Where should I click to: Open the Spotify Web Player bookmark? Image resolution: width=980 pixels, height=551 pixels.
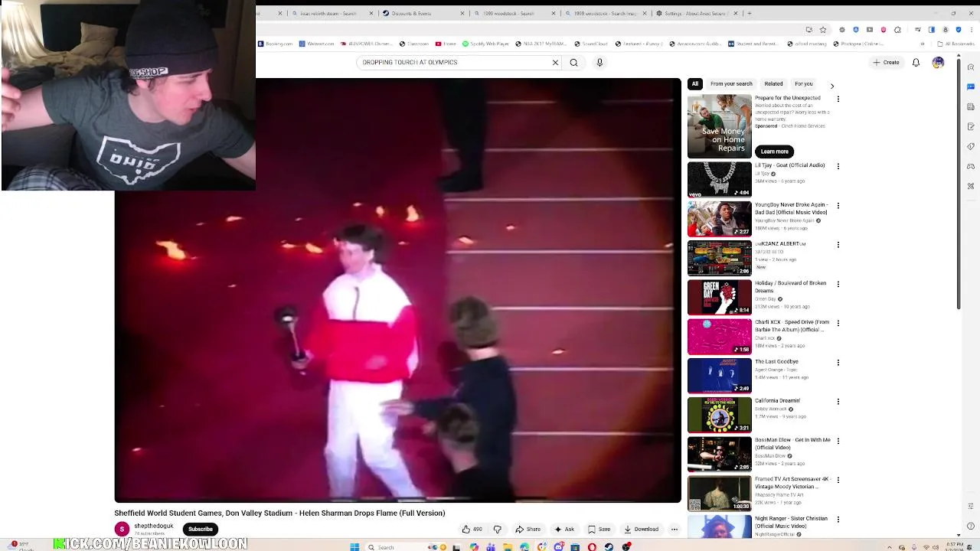coord(485,44)
